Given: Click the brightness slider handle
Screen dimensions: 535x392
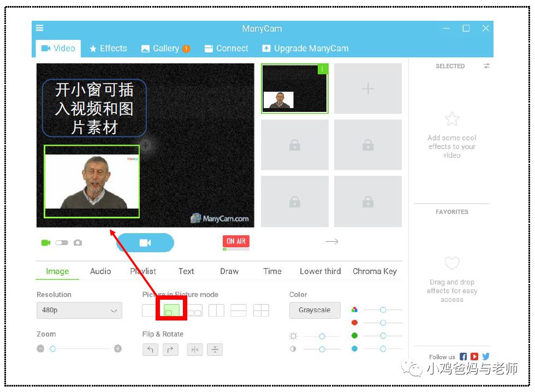Looking at the screenshot, I should (x=322, y=336).
